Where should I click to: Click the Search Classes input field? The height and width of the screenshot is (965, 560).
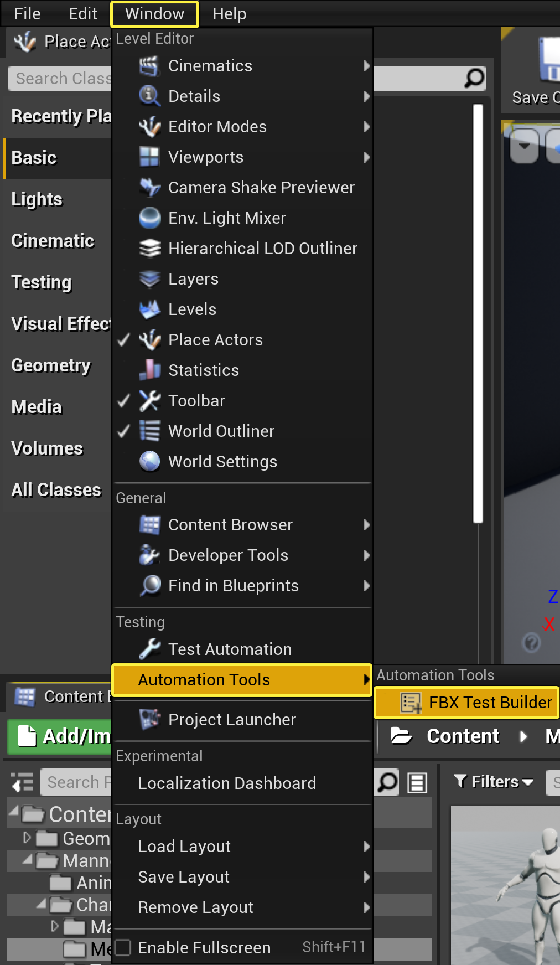[x=60, y=79]
